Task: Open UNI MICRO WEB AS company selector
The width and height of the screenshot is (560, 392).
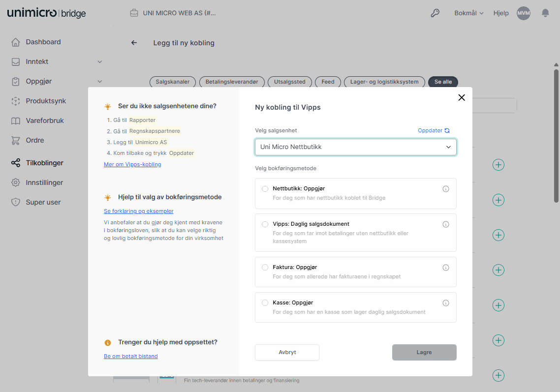Action: [x=173, y=13]
